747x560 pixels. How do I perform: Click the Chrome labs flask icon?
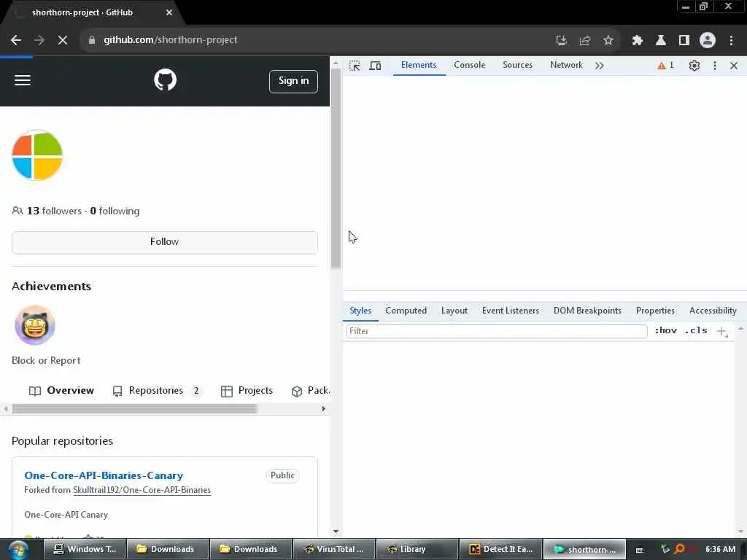coord(661,41)
